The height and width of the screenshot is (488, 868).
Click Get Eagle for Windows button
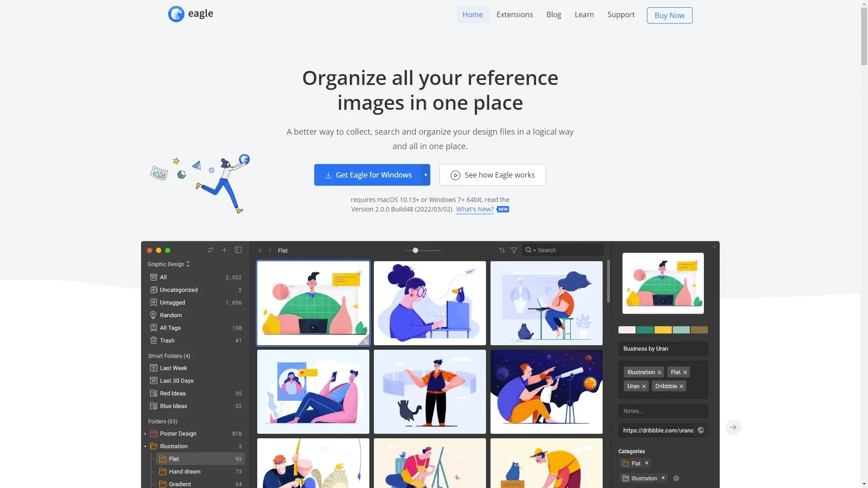(x=368, y=175)
